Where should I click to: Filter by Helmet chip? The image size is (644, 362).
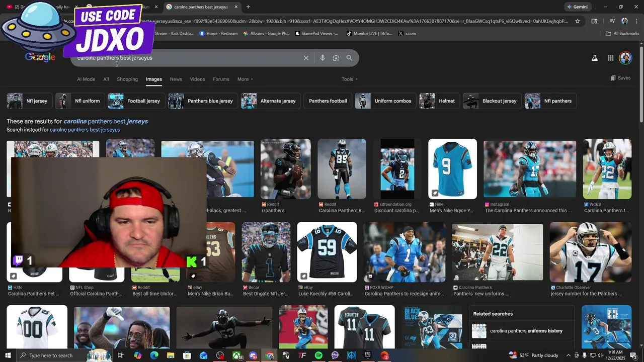439,101
